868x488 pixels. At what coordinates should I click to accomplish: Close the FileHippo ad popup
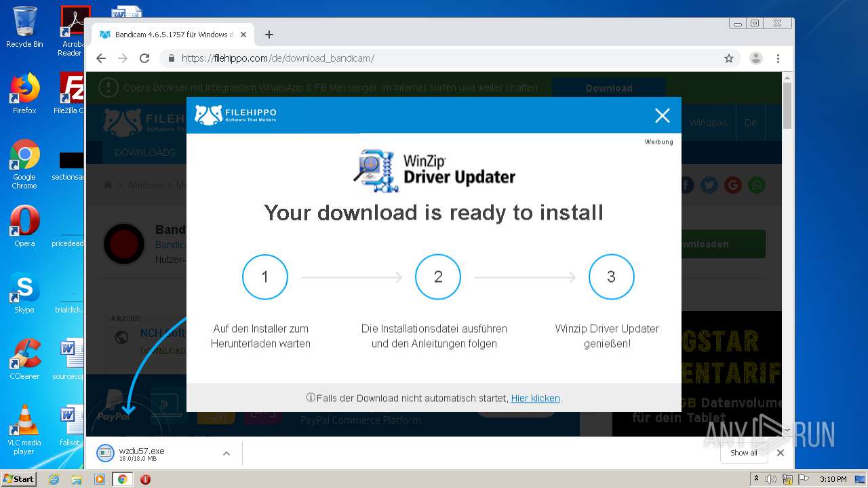coord(663,116)
